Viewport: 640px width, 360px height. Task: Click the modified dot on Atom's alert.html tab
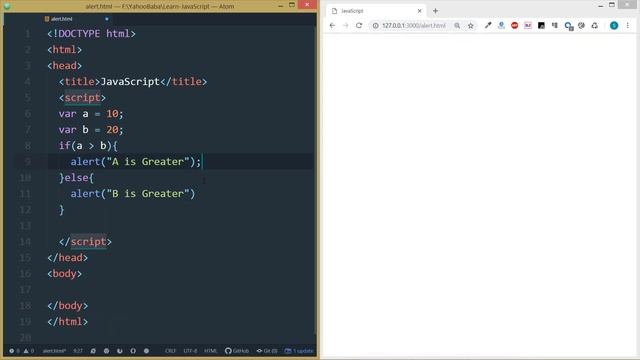point(107,19)
